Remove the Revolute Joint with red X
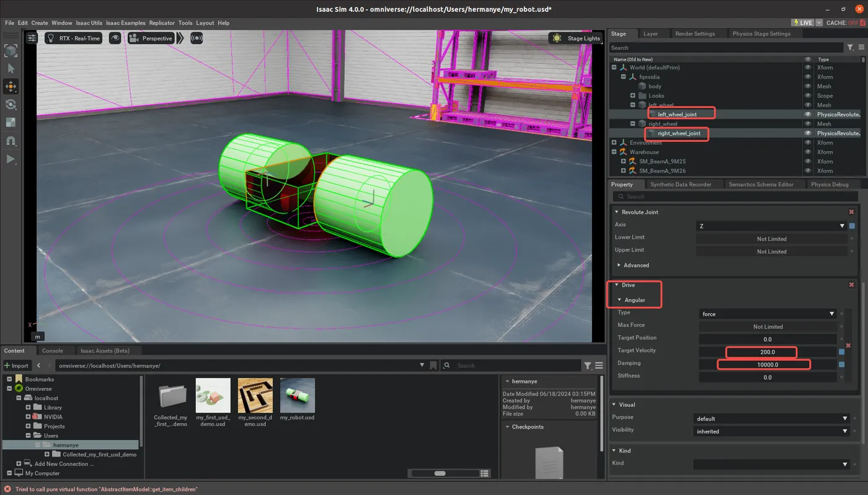This screenshot has height=495, width=868. [x=851, y=212]
